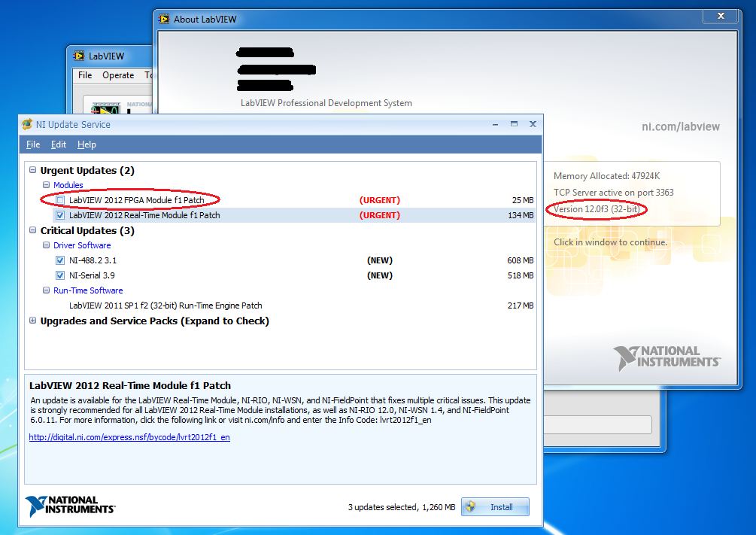Click the LabVIEW window title bar icon

pos(79,56)
